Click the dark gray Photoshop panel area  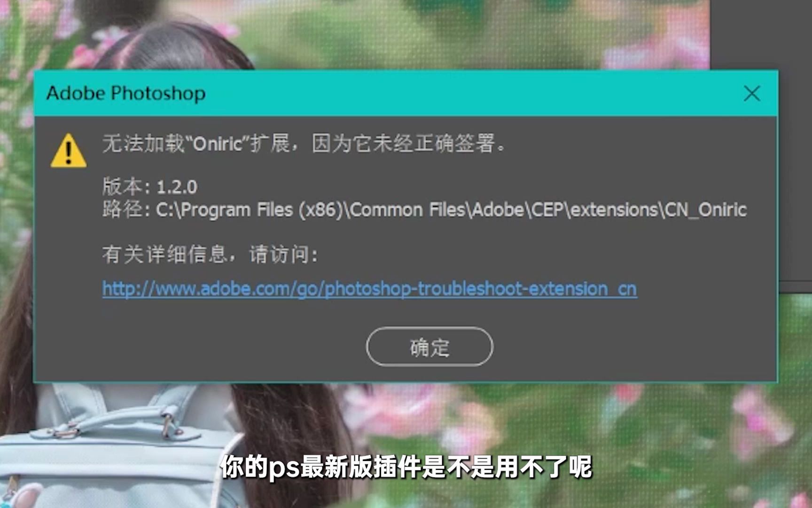click(760, 34)
